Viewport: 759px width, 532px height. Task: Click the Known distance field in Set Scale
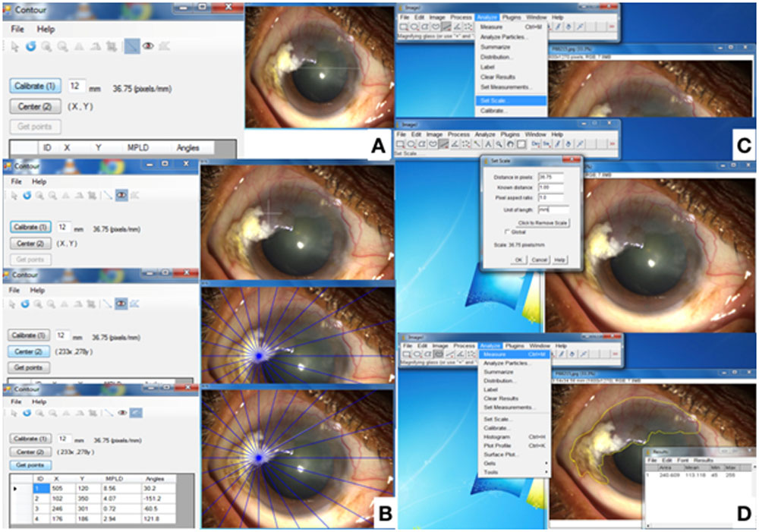[550, 187]
